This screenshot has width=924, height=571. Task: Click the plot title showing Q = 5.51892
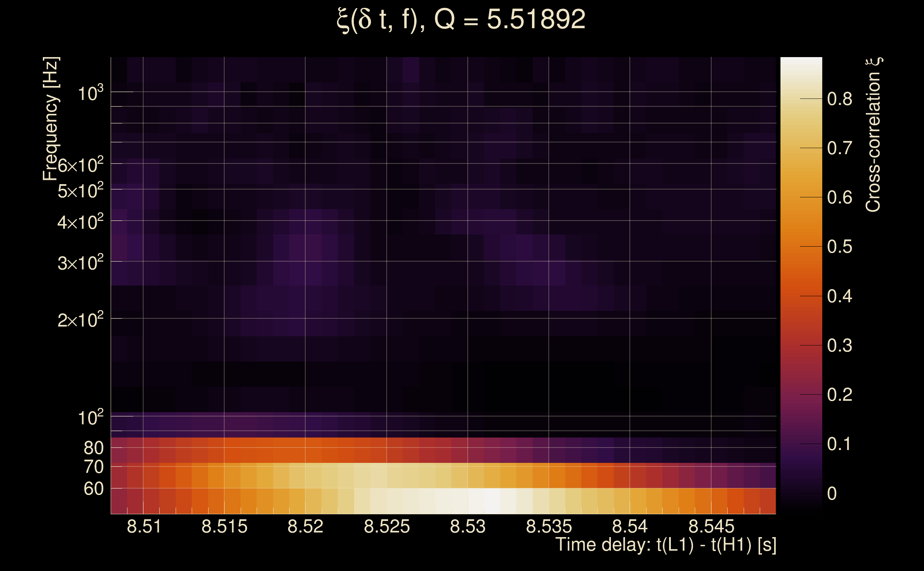[x=461, y=20]
